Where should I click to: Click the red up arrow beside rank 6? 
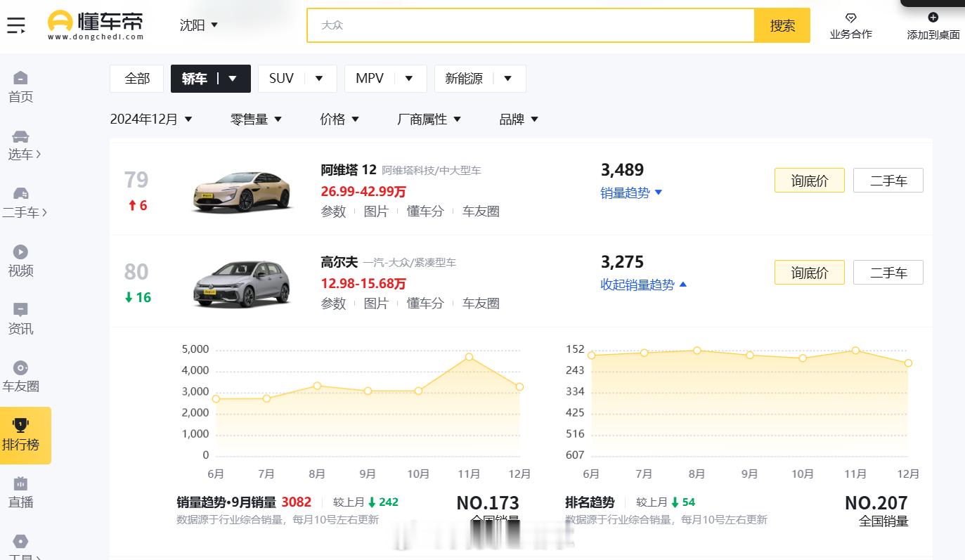[x=132, y=206]
